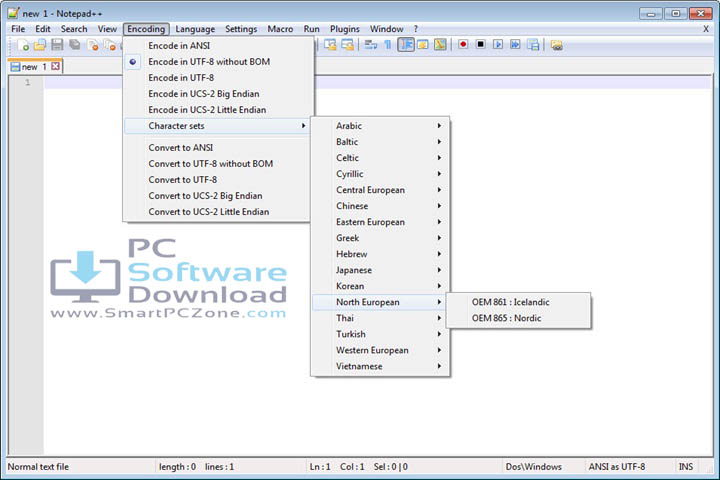
Task: Expand the Korean character set submenu
Action: (x=380, y=286)
